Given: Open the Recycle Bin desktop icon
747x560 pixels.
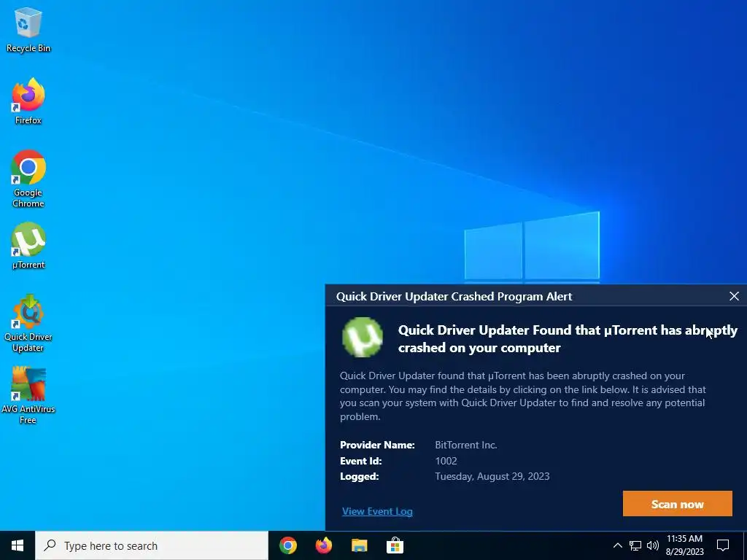Looking at the screenshot, I should [28, 29].
